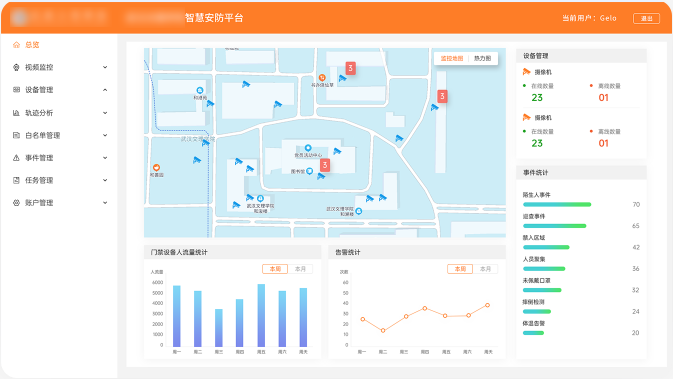Expand the 视频监控 dropdown arrow
Viewport: 673px width, 379px height.
105,67
